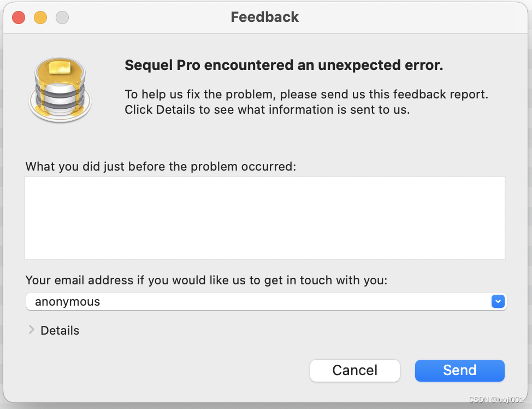Image resolution: width=532 pixels, height=409 pixels.
Task: Cancel the feedback report dialog
Action: coord(354,370)
